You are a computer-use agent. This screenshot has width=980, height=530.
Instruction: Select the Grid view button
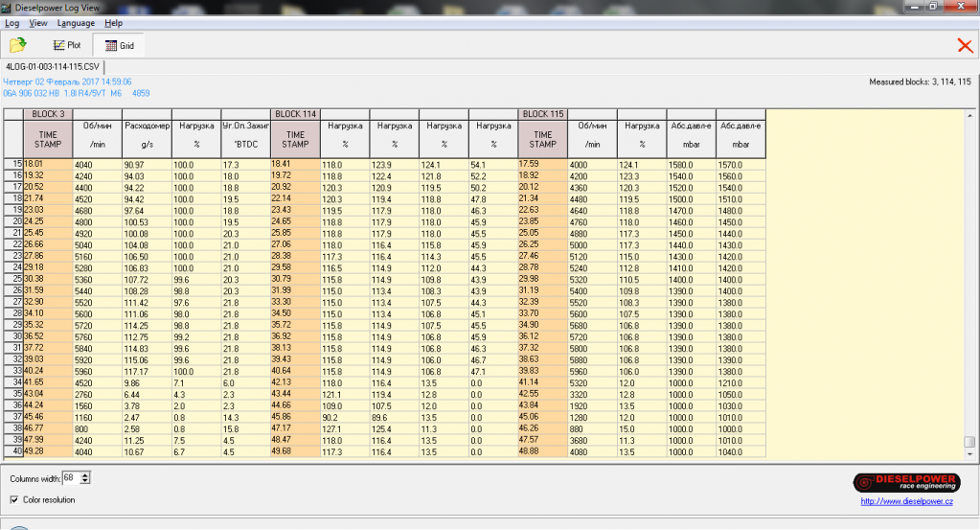point(119,45)
